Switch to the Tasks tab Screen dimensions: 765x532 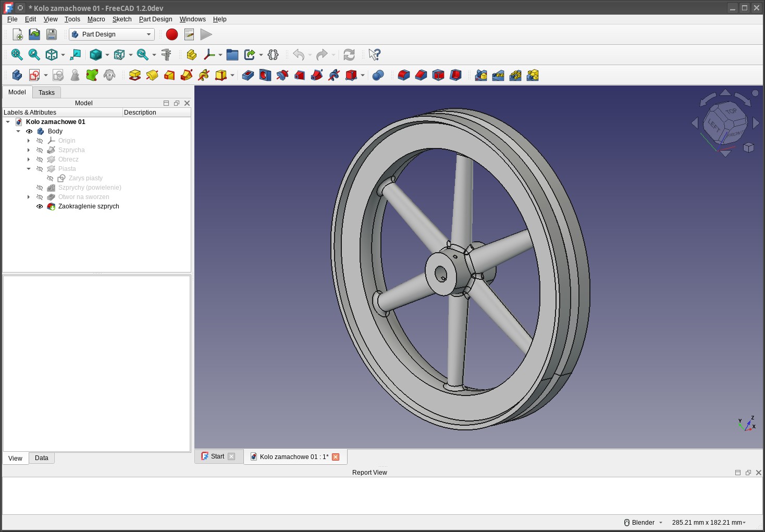click(x=46, y=93)
